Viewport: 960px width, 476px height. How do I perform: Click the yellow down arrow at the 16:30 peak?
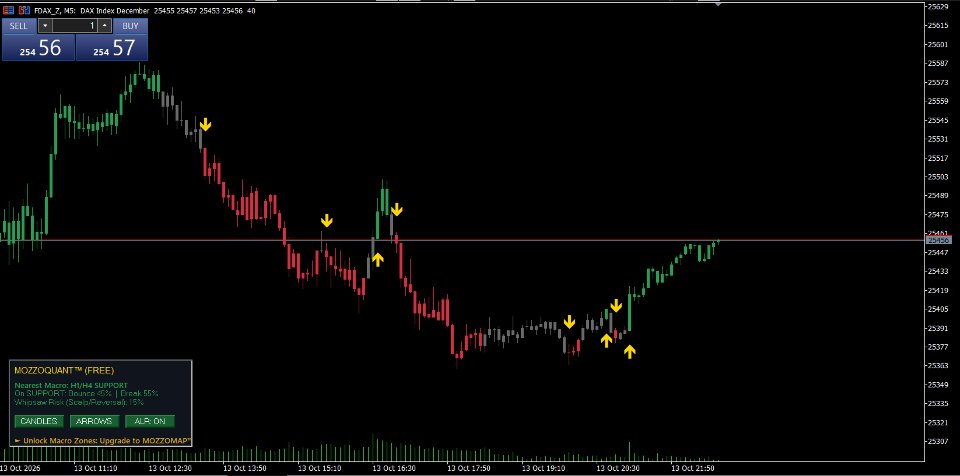[x=397, y=210]
